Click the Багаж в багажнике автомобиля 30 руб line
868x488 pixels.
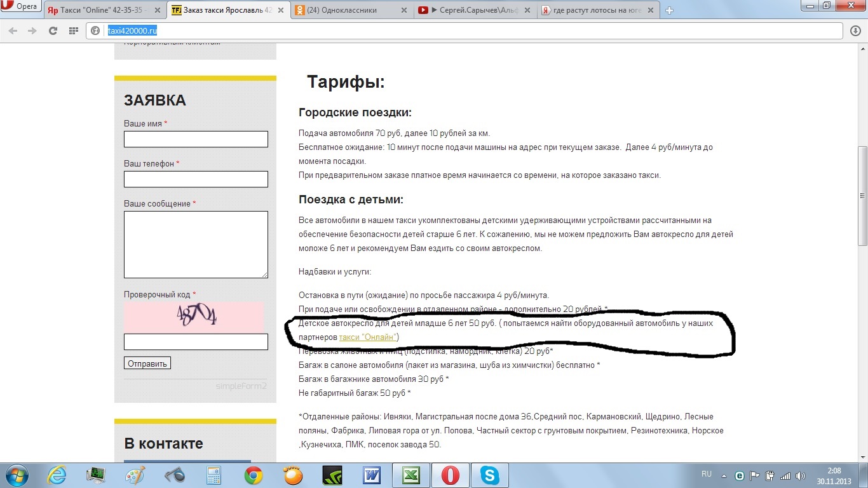coord(374,379)
